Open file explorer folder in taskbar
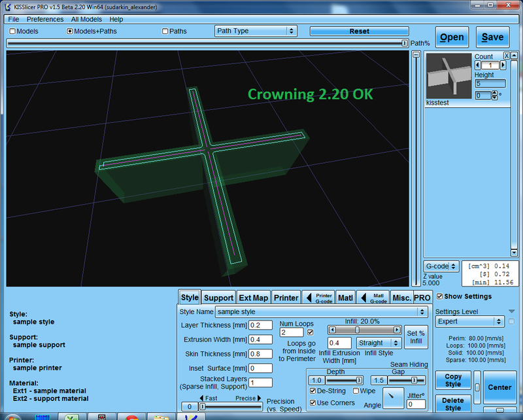This screenshot has height=420, width=523. pos(161,417)
